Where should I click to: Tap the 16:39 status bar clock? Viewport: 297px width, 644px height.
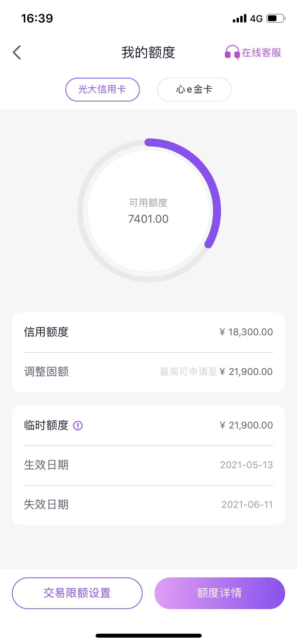[x=37, y=18]
